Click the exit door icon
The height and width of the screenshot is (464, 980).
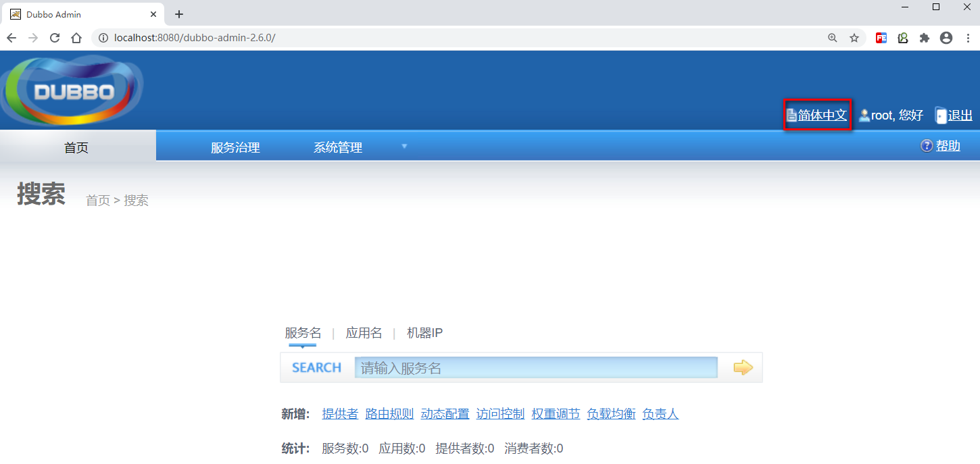[x=941, y=115]
